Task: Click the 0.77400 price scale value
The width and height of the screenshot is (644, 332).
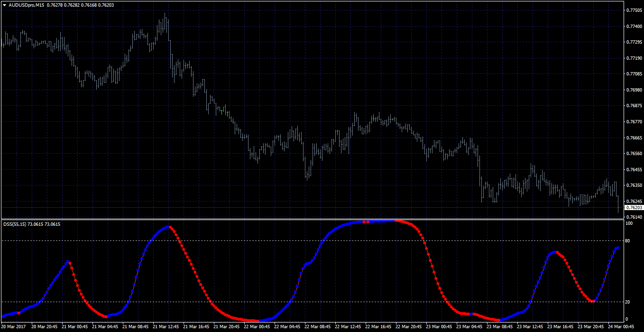Action: [x=634, y=26]
